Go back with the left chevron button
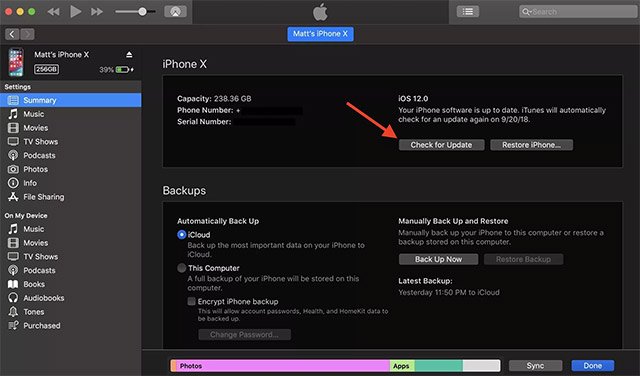 12,34
